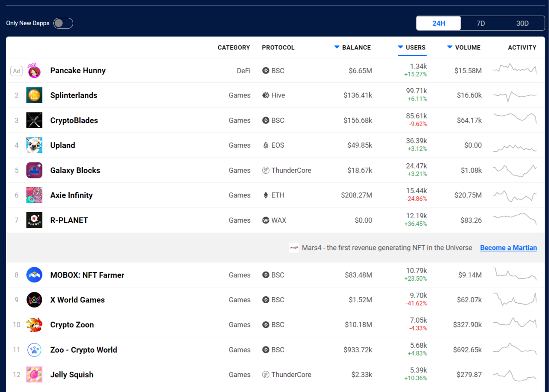Screen dimensions: 549x392
Task: Open the Axie Infinity dapp icon
Action: pyautogui.click(x=34, y=195)
